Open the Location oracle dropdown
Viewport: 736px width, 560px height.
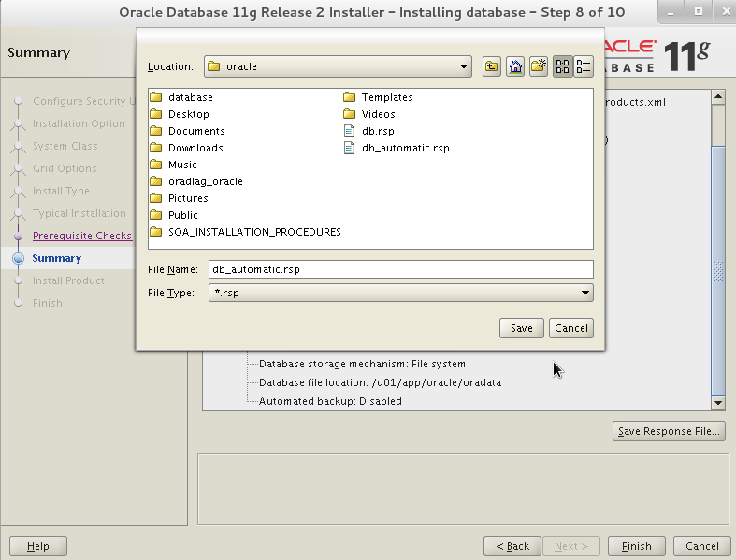338,66
